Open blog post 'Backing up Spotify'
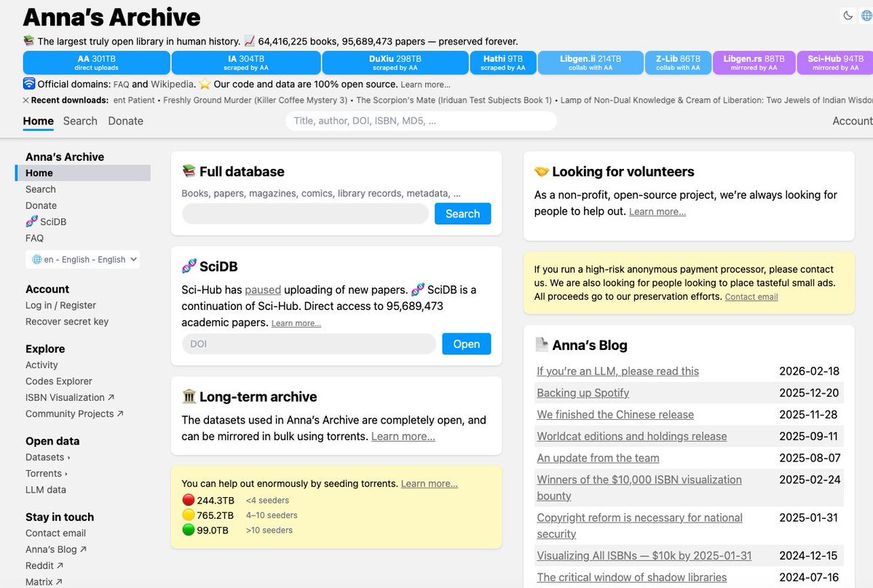 coord(583,393)
